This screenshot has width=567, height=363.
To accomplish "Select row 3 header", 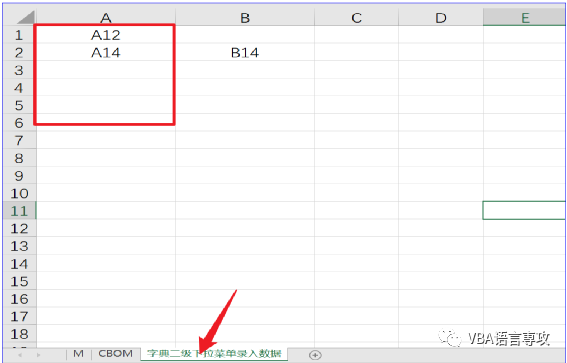I will tap(19, 70).
